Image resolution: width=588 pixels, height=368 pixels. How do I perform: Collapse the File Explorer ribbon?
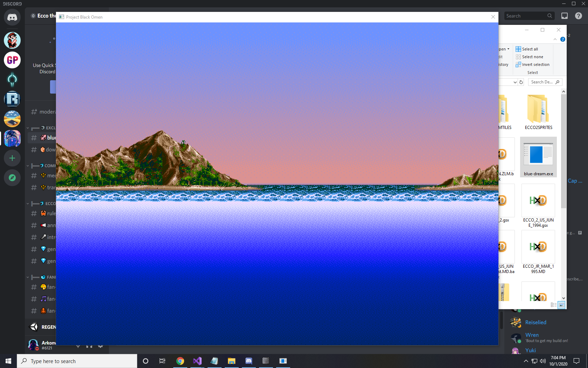tap(555, 39)
